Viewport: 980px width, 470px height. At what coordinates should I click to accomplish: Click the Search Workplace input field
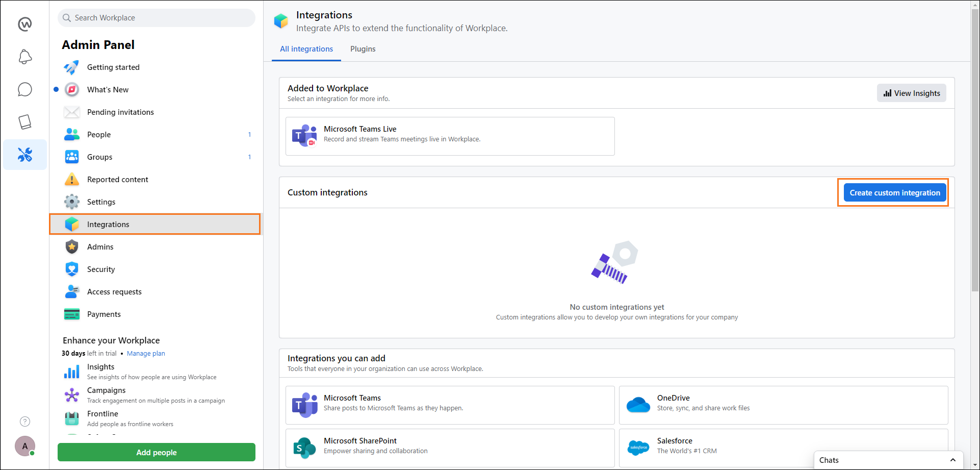click(157, 18)
